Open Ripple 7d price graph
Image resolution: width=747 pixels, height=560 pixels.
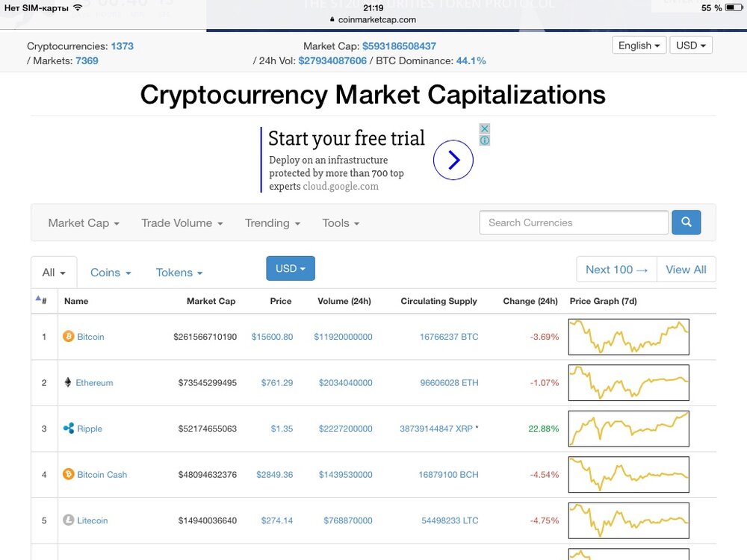click(x=628, y=429)
